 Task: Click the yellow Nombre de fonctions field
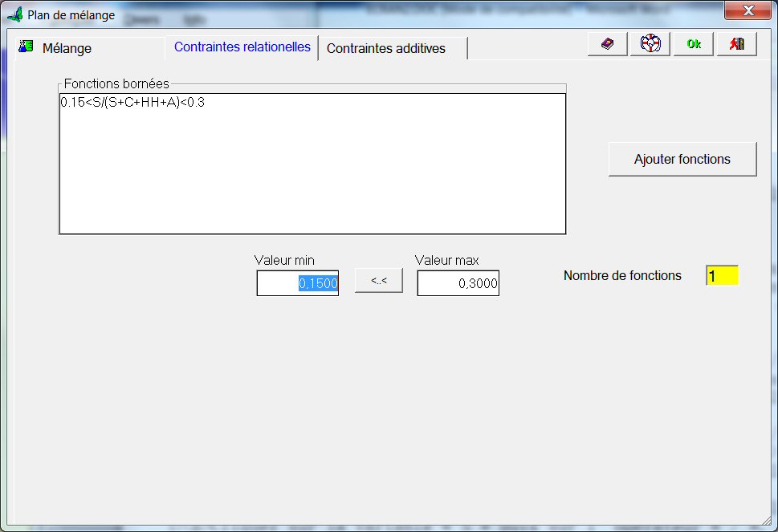(x=722, y=276)
